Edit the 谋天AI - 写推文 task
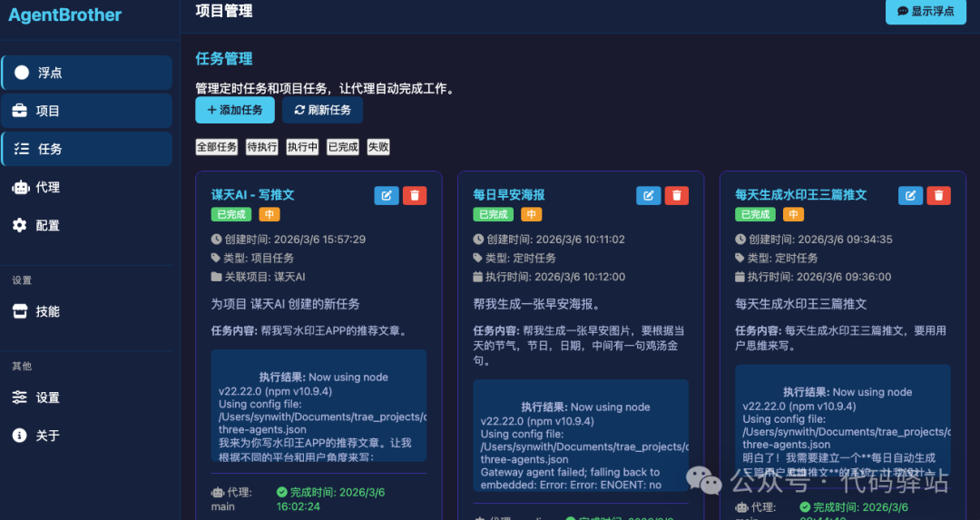Viewport: 980px width, 520px height. tap(387, 196)
